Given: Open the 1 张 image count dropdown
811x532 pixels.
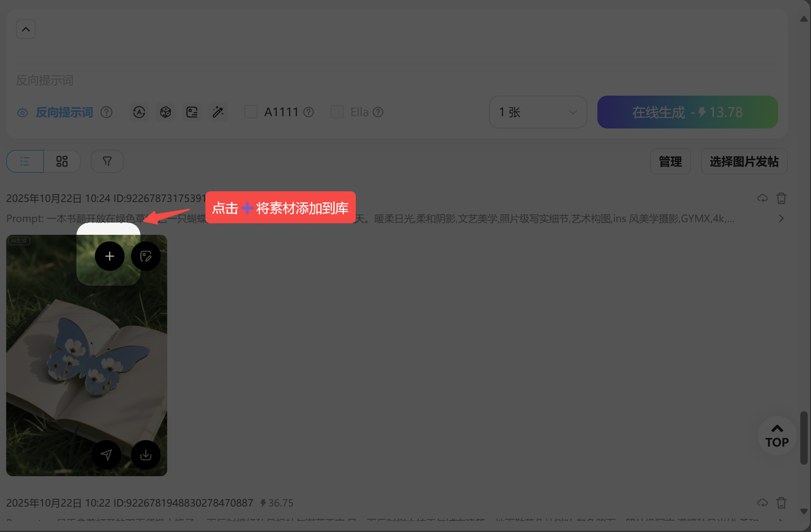Looking at the screenshot, I should 537,112.
